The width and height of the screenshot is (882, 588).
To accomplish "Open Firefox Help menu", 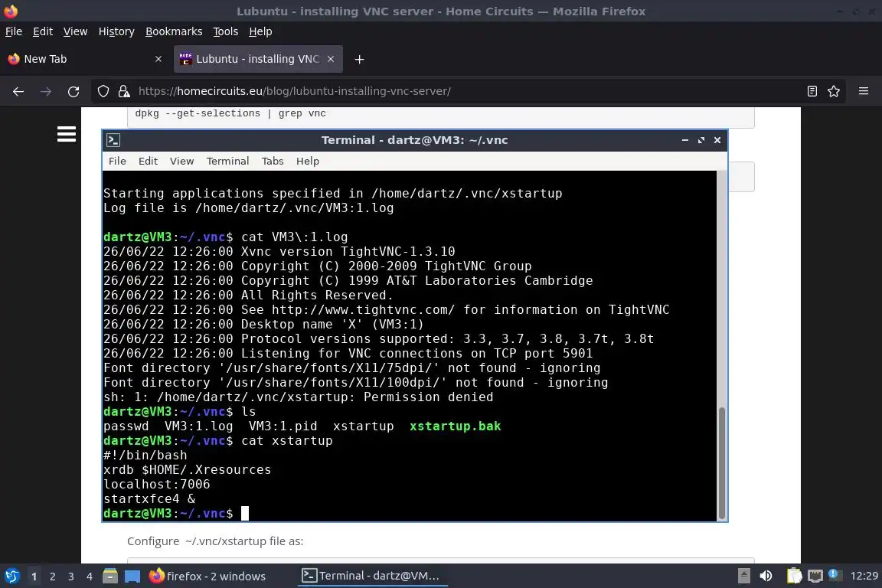I will pos(260,31).
